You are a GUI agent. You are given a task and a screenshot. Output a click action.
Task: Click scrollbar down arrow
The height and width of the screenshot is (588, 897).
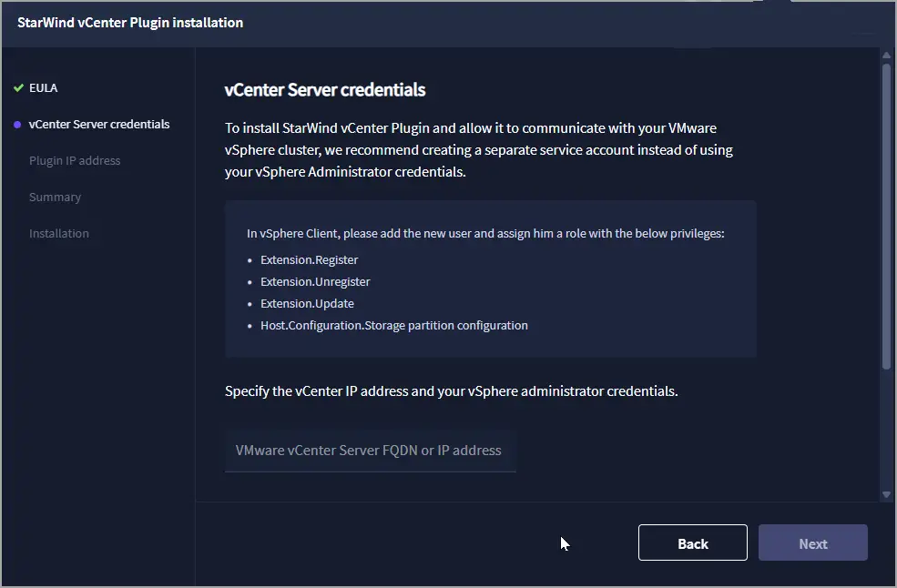pyautogui.click(x=886, y=495)
